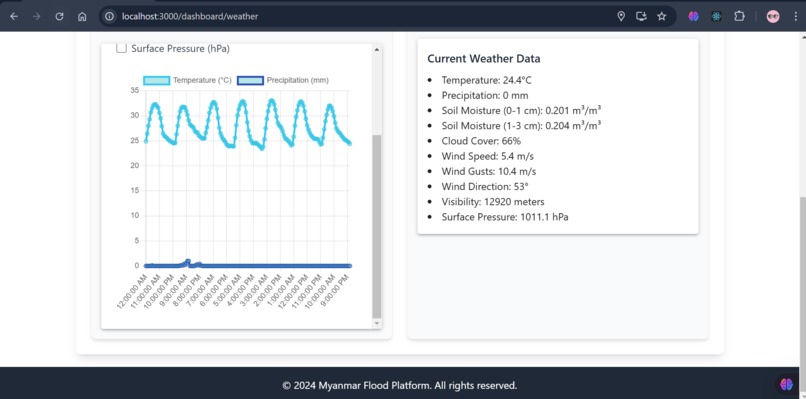Click the Current Weather Data heading

(484, 59)
